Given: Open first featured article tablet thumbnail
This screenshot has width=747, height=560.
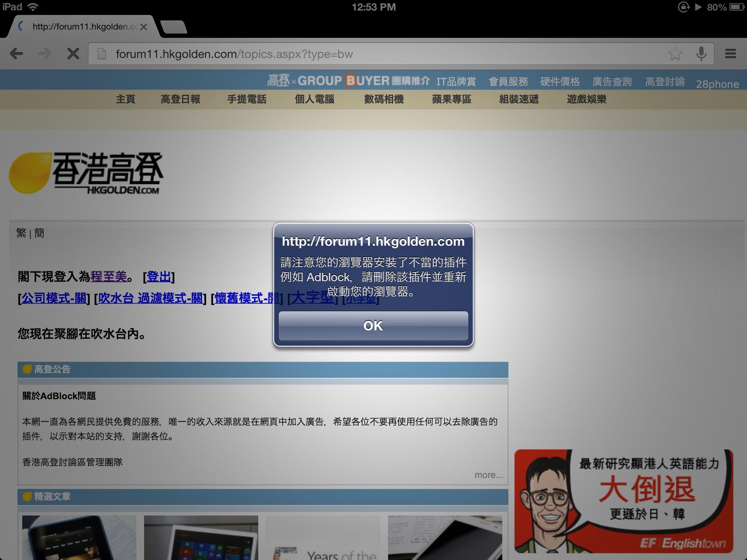Looking at the screenshot, I should (x=79, y=538).
